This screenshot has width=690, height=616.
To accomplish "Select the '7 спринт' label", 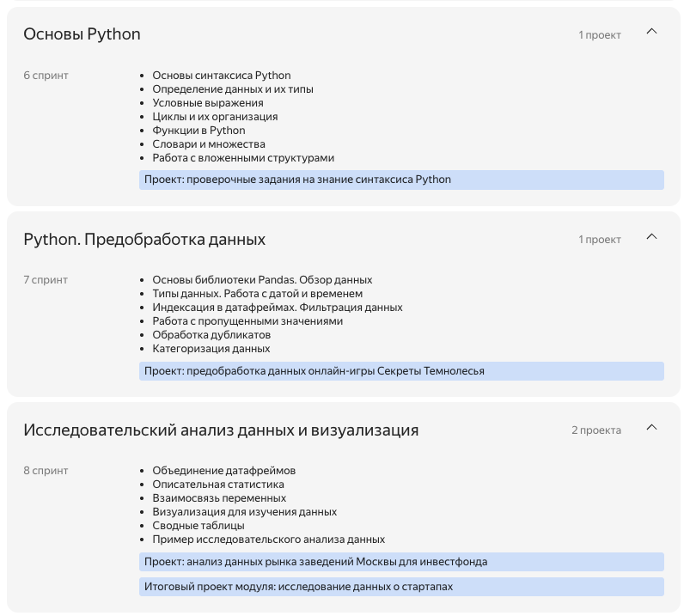I will point(46,280).
